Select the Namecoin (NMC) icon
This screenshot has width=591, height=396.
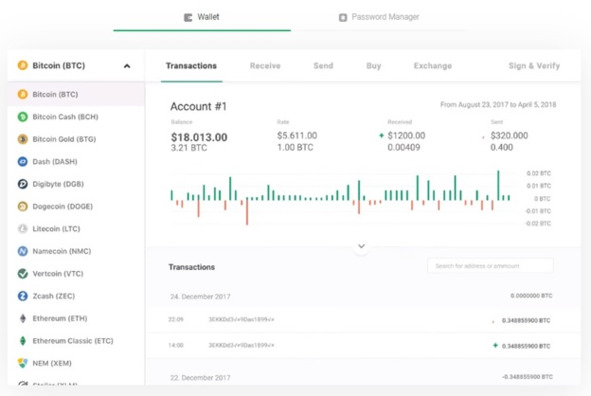pyautogui.click(x=23, y=251)
